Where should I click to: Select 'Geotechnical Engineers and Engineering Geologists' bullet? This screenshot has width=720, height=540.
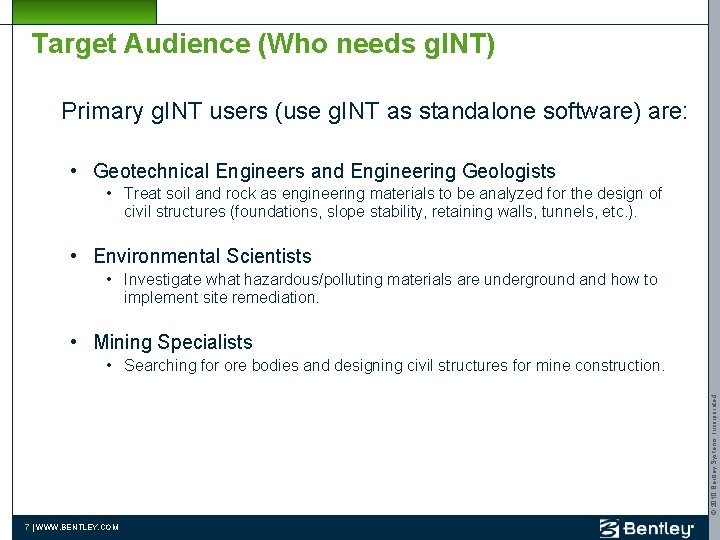(x=324, y=171)
